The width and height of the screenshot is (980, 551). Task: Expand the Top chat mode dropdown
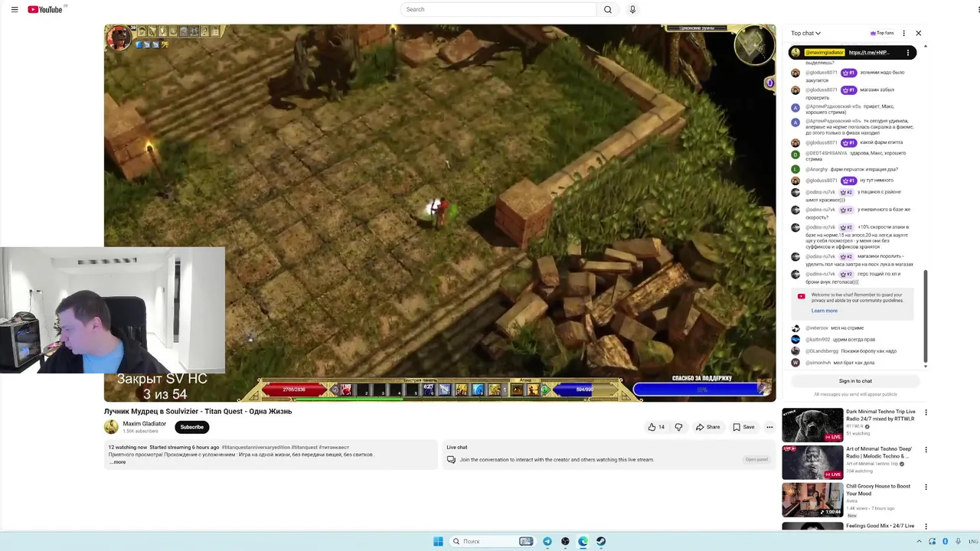(805, 33)
